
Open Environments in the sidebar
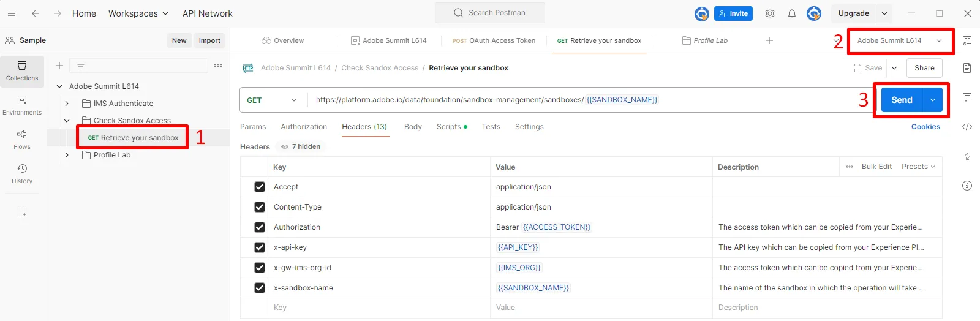click(22, 105)
